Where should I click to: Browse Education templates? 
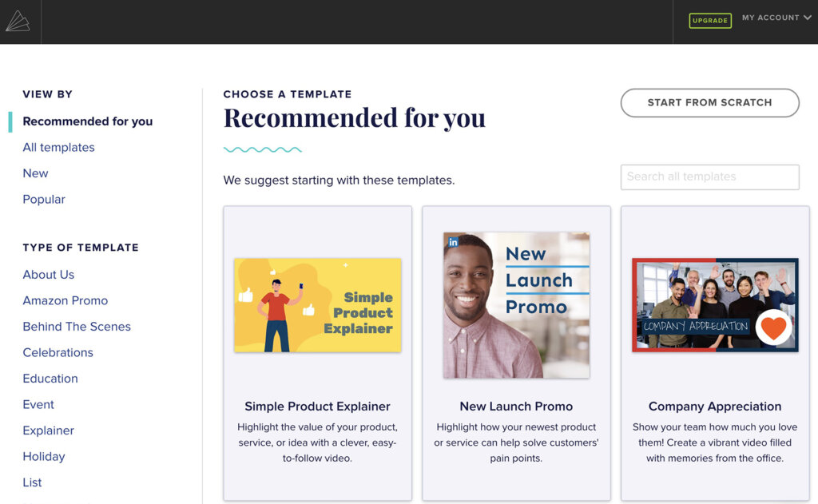[x=50, y=378]
